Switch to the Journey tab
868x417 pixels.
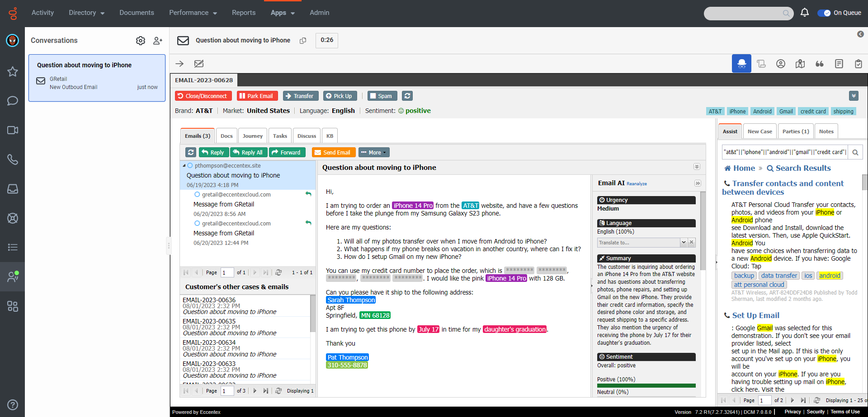[x=252, y=136]
